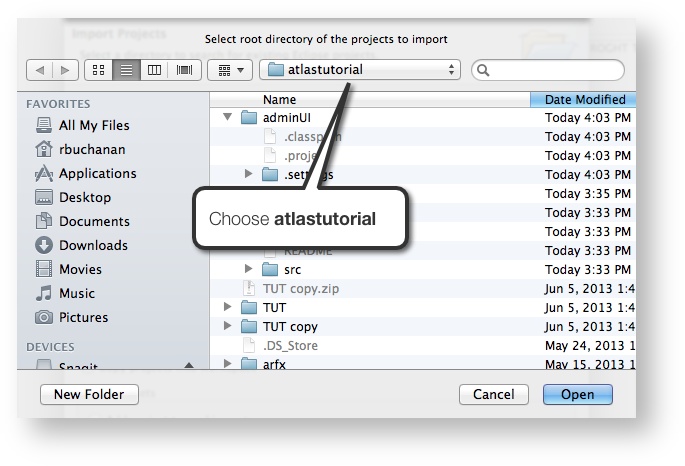685x466 pixels.
Task: Open the arrange items dropdown
Action: pos(228,70)
